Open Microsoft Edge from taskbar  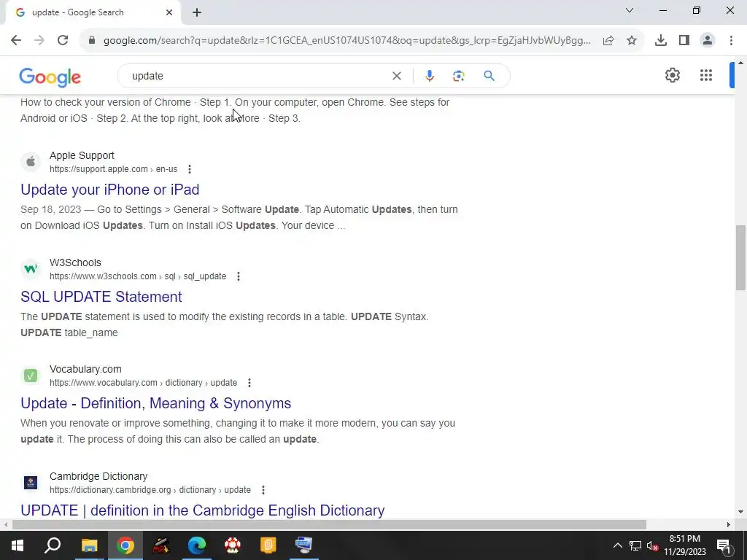point(197,545)
